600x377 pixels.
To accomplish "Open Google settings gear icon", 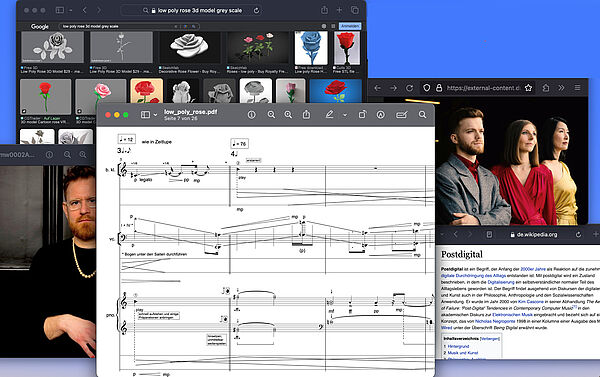I will click(324, 26).
